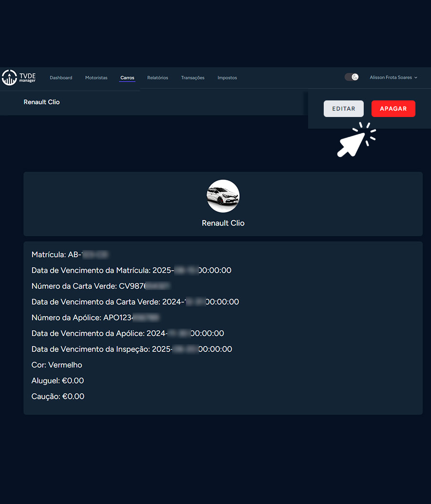Click the red APAGAR button
This screenshot has height=504, width=431.
pyautogui.click(x=393, y=109)
